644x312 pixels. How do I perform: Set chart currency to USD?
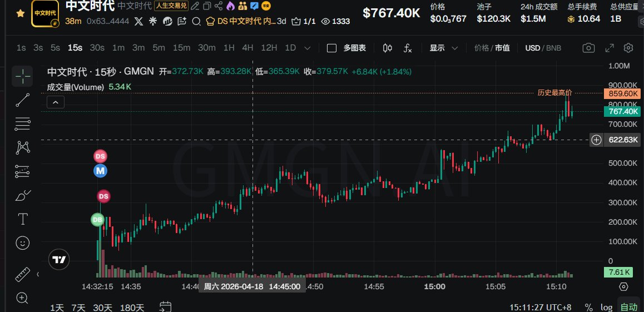pos(532,48)
